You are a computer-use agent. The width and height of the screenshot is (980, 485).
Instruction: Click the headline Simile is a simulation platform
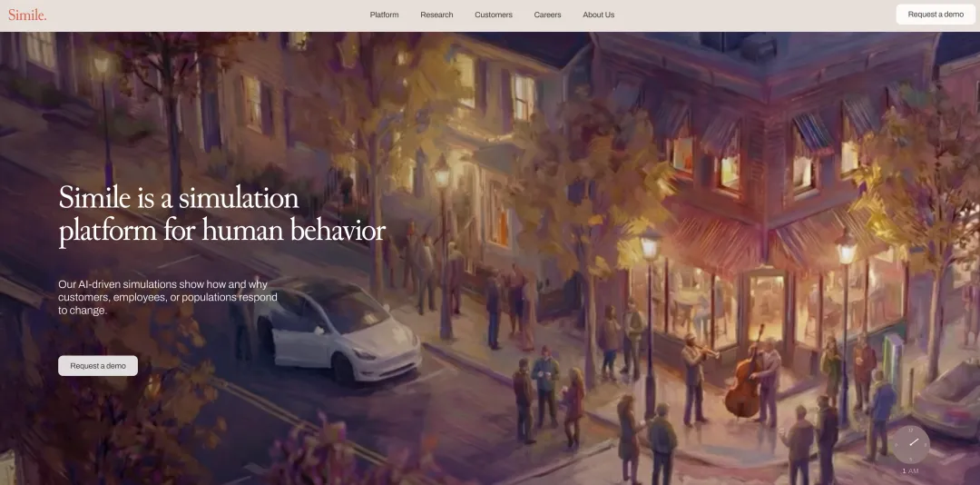[222, 214]
